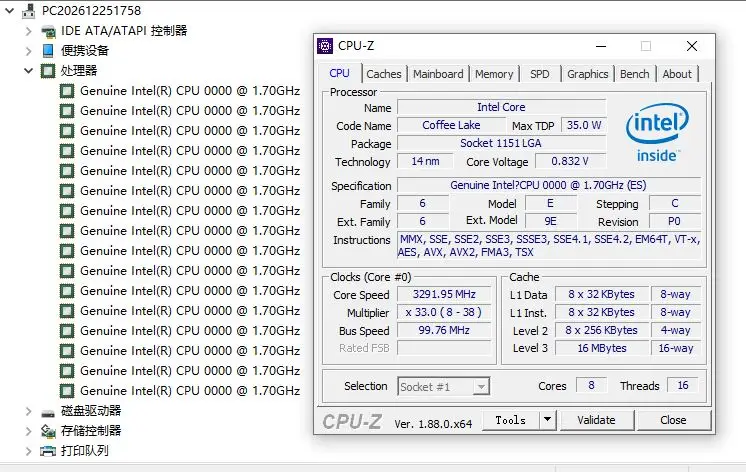Switch to the Caches tab
The image size is (746, 472).
(x=383, y=74)
